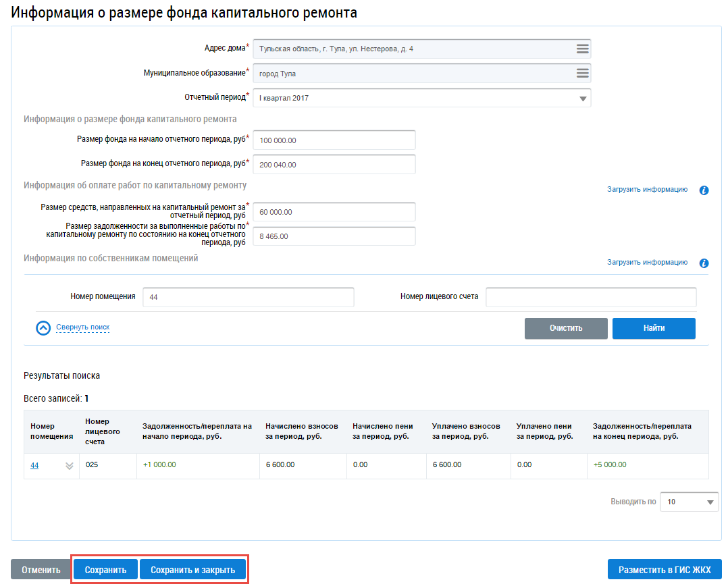Click 'Сохранить и закрыть' button
This screenshot has width=728, height=586.
point(192,570)
